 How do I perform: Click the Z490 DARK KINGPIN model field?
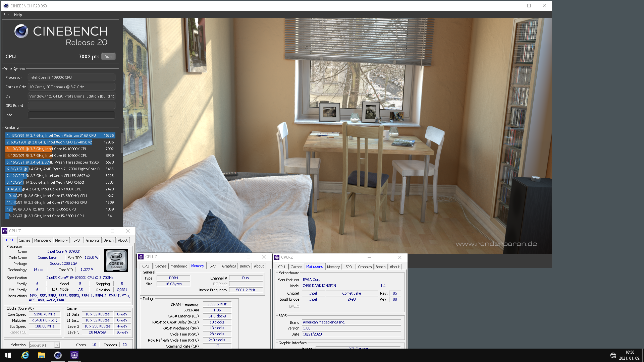333,286
